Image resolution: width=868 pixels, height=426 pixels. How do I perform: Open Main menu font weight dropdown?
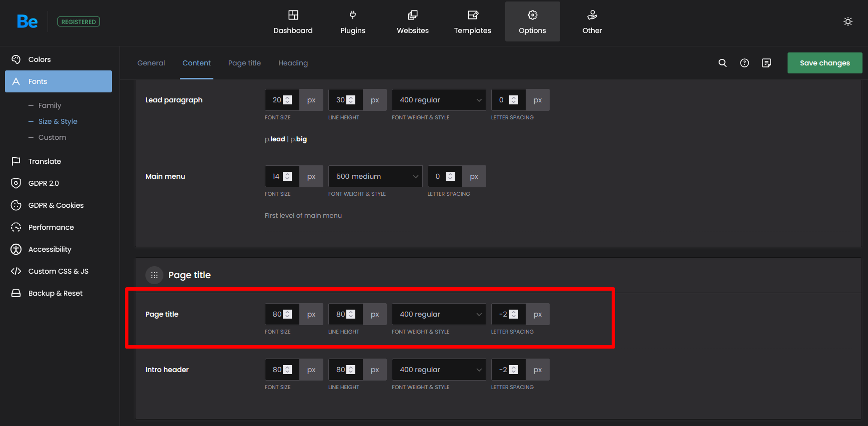point(375,176)
